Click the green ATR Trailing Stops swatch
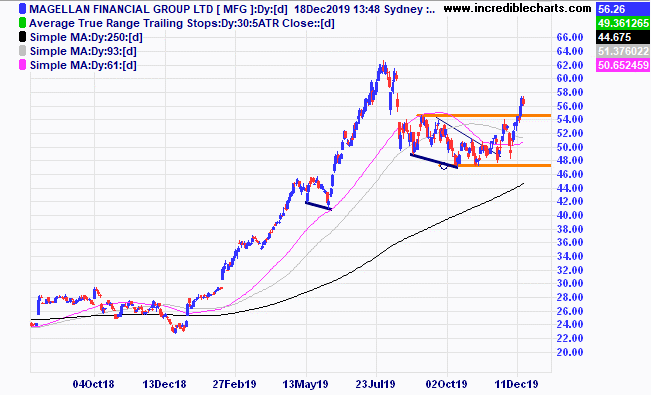This screenshot has height=395, width=651. point(22,23)
